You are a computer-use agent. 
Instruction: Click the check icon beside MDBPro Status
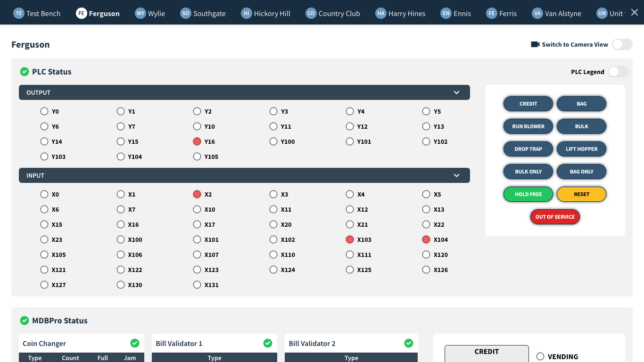25,321
